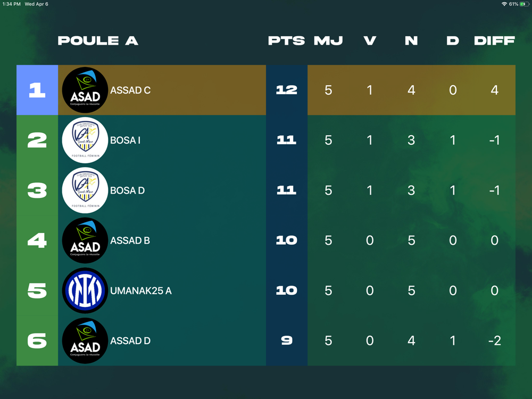Tap the MJ column header
Image resolution: width=532 pixels, height=399 pixels.
pyautogui.click(x=328, y=41)
